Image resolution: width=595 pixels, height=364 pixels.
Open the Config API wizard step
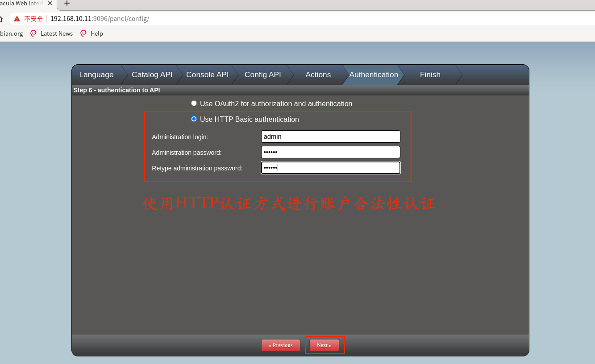click(262, 75)
